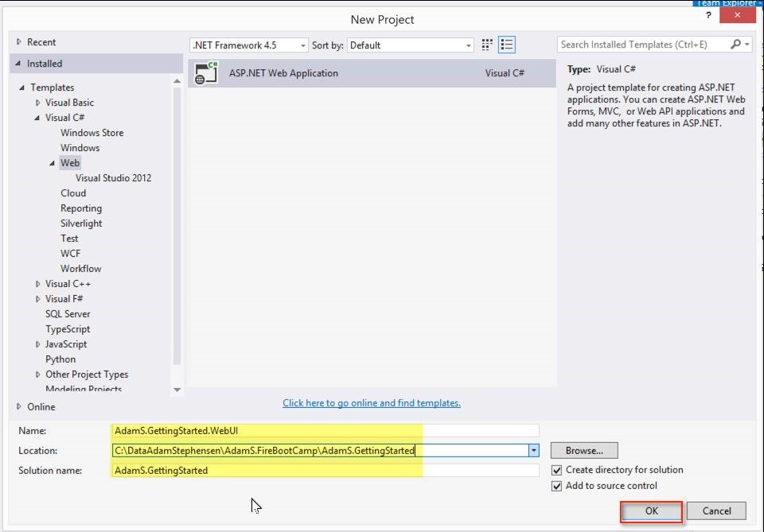Viewport: 764px width, 532px height.
Task: Click the Name input field
Action: (325, 431)
